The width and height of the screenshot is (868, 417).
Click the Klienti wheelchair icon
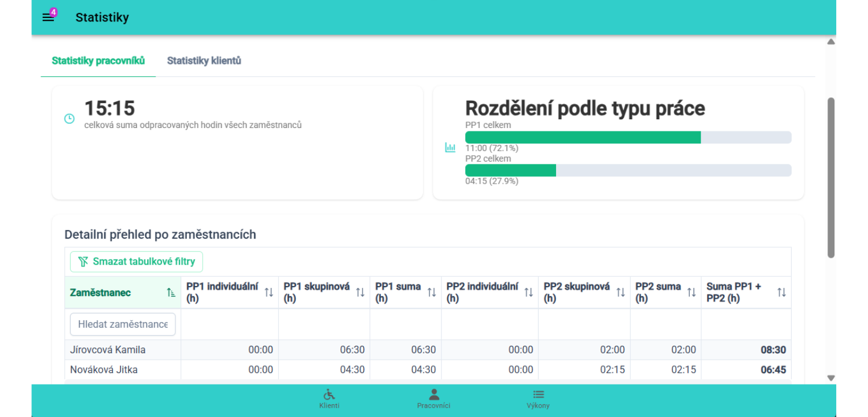[329, 394]
